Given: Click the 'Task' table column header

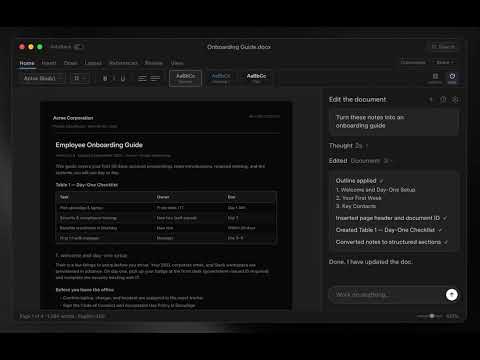Looking at the screenshot, I should tap(64, 197).
